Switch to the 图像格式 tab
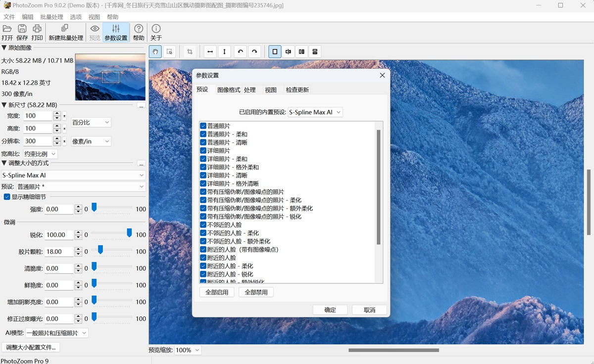 click(x=228, y=90)
